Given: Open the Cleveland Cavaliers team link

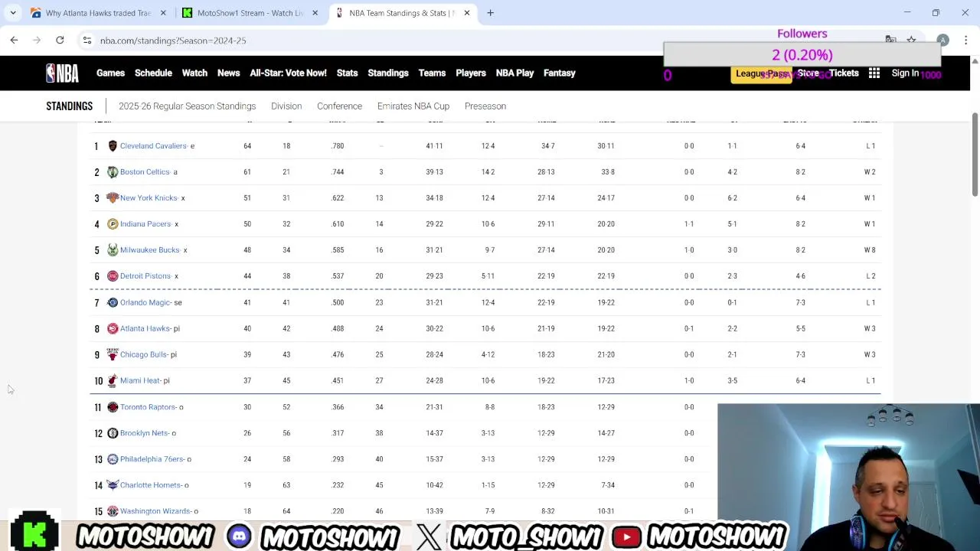Looking at the screenshot, I should pyautogui.click(x=153, y=145).
